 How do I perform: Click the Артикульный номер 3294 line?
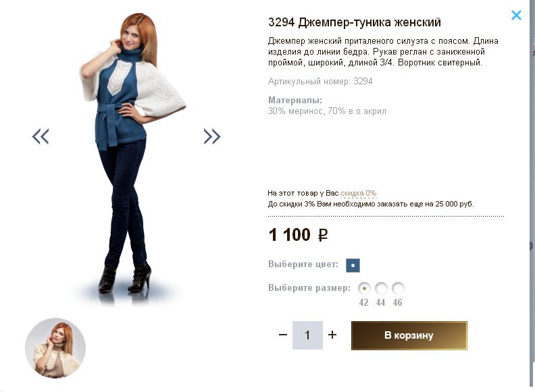[320, 82]
